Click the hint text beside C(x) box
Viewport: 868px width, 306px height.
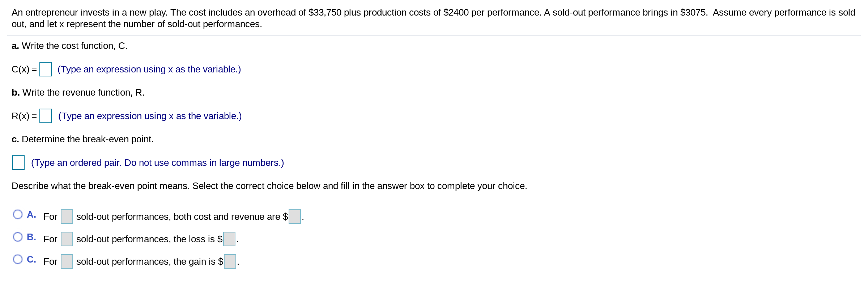tap(149, 69)
